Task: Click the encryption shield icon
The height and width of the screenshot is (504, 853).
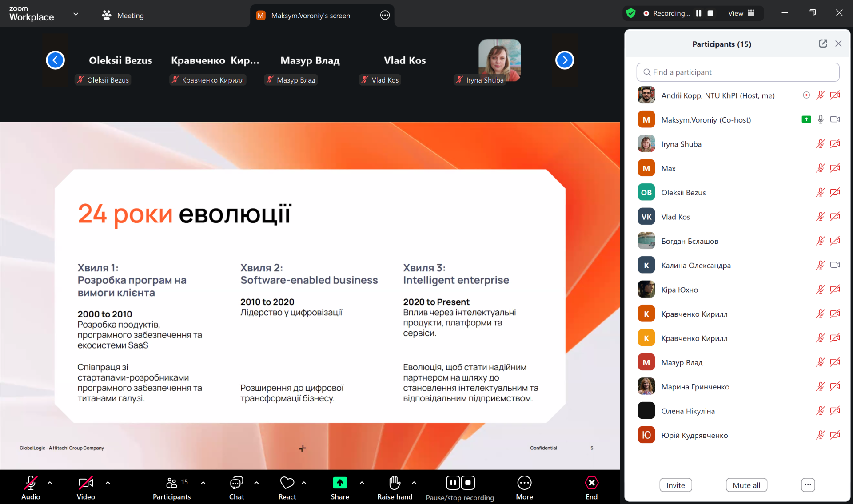Action: click(631, 13)
